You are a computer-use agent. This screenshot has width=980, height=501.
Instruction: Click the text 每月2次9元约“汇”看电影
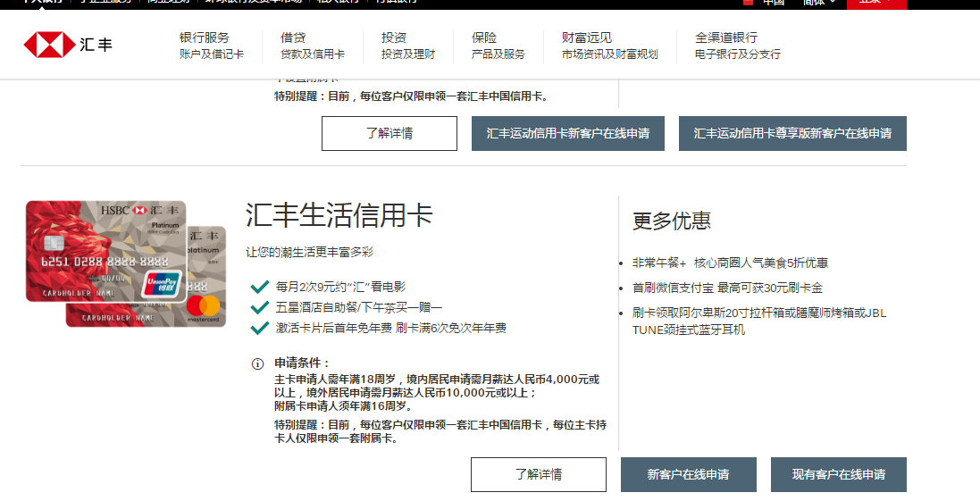coord(340,287)
